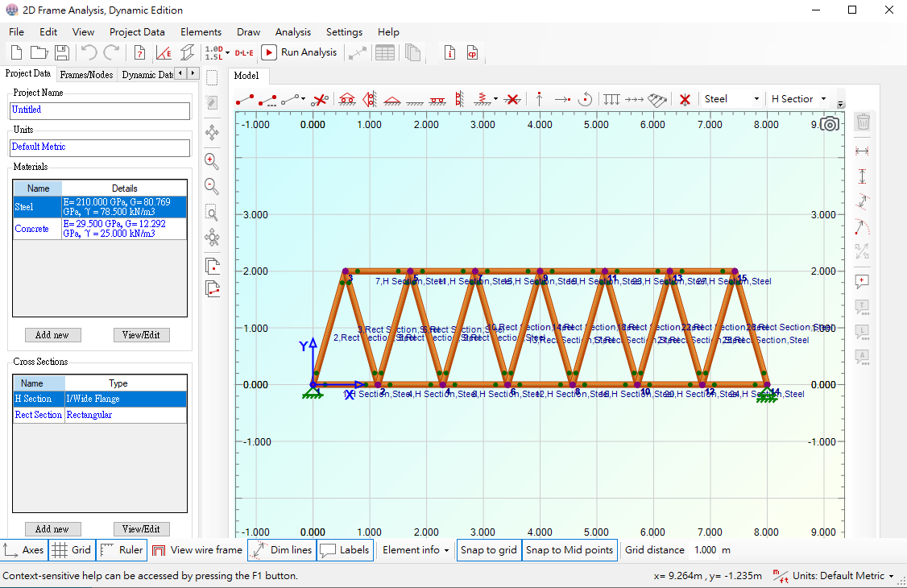907x588 pixels.
Task: Click the pan move arrows icon
Action: (x=213, y=132)
